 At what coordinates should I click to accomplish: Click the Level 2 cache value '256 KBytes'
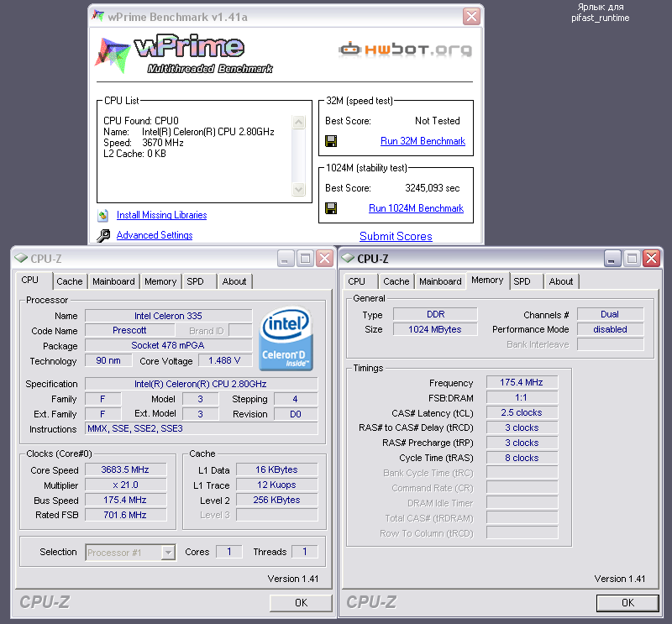point(277,500)
